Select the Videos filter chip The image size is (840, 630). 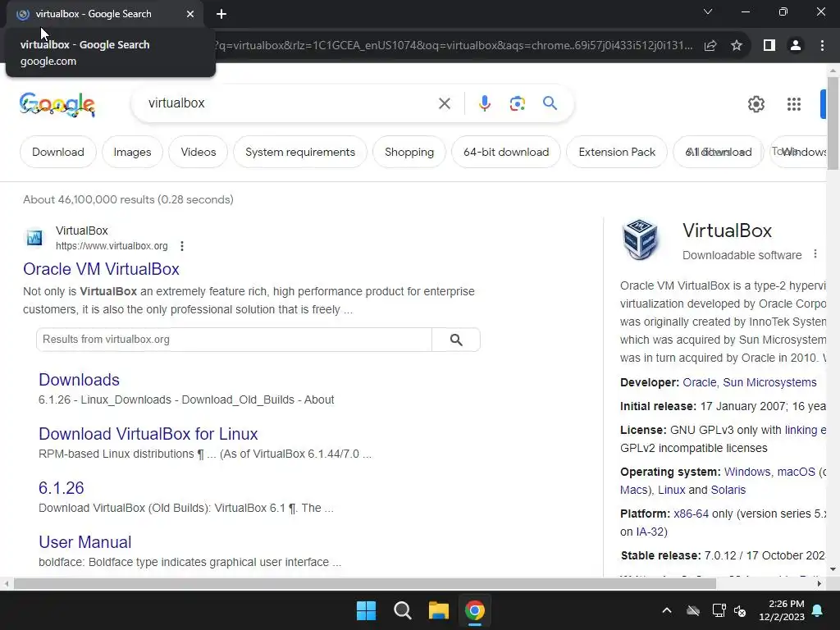pyautogui.click(x=199, y=152)
